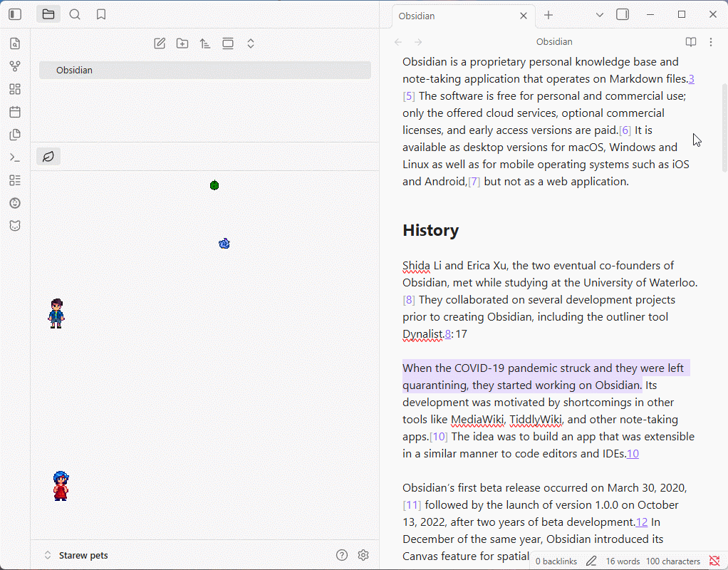Viewport: 728px width, 570px height.
Task: Follow citation link [6]
Action: tap(625, 130)
